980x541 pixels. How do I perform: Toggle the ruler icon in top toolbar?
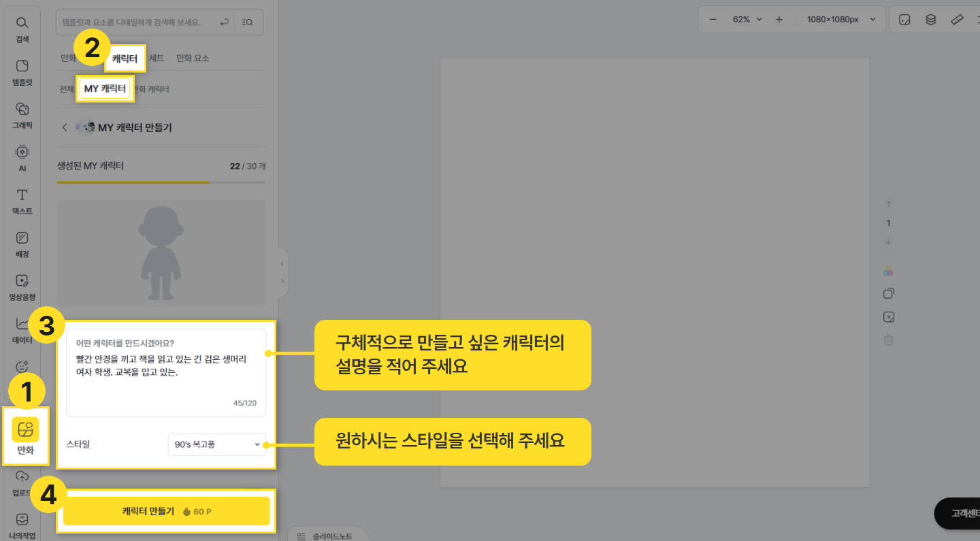[957, 19]
